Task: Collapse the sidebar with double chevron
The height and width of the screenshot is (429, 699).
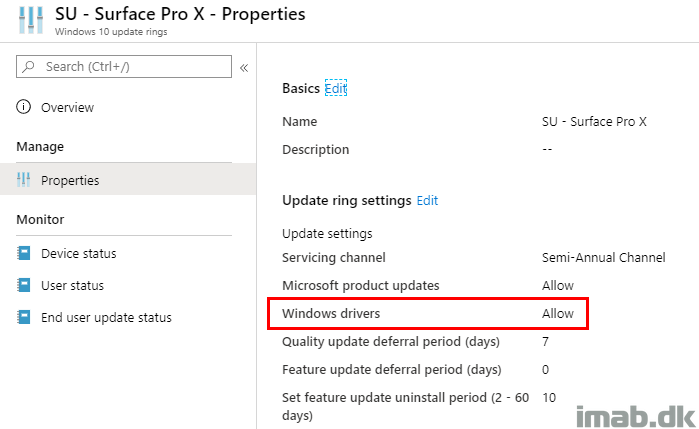Action: click(x=244, y=68)
